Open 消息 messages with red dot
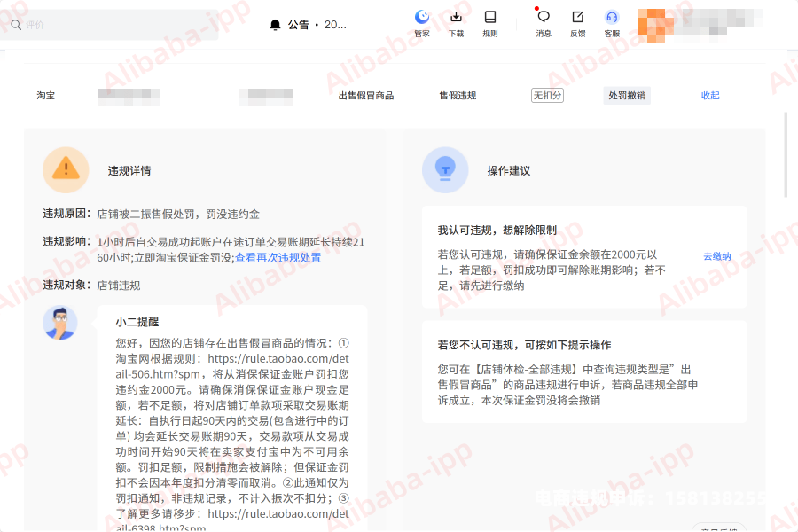This screenshot has height=532, width=798. coord(544,18)
